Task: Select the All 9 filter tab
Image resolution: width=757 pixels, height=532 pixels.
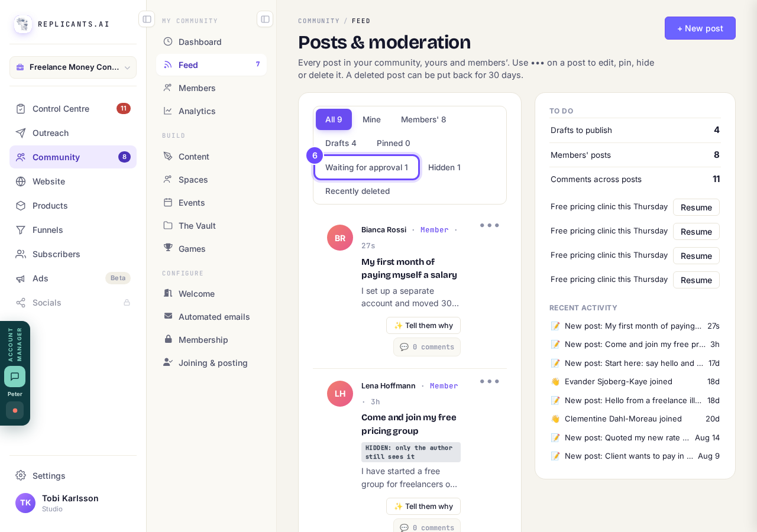Action: click(334, 119)
